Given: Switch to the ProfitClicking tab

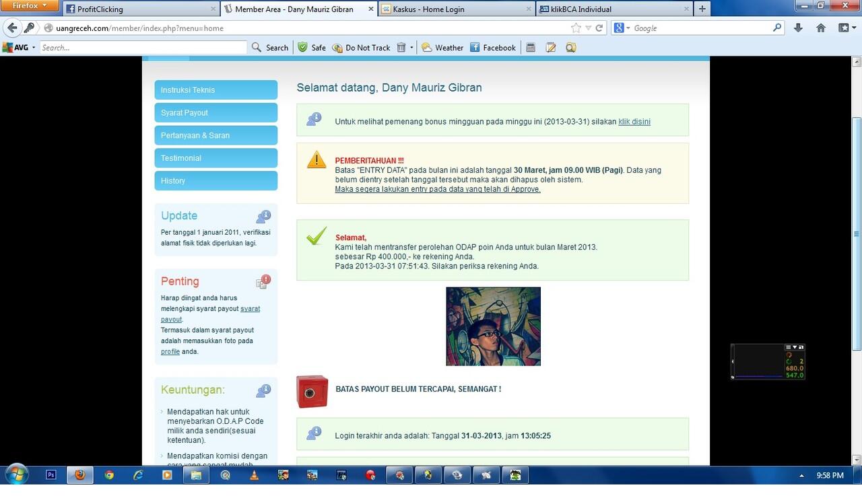Looking at the screenshot, I should coord(141,9).
